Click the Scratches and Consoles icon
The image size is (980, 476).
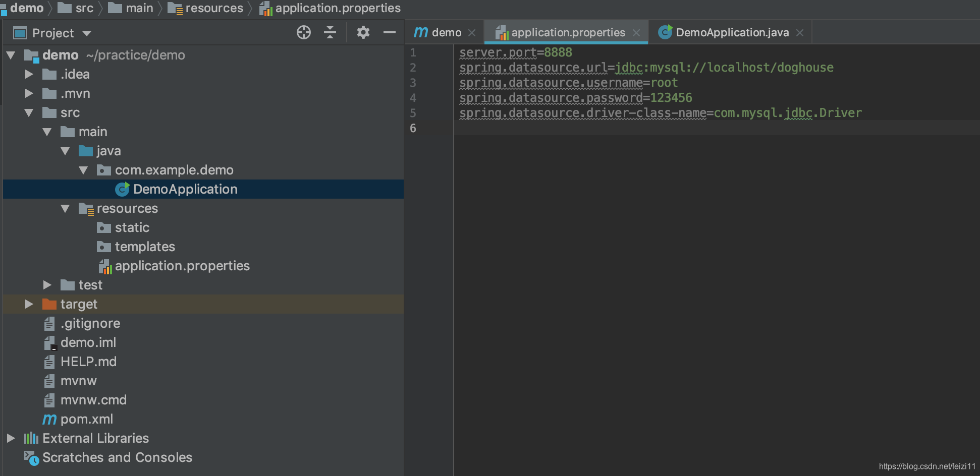pos(31,458)
